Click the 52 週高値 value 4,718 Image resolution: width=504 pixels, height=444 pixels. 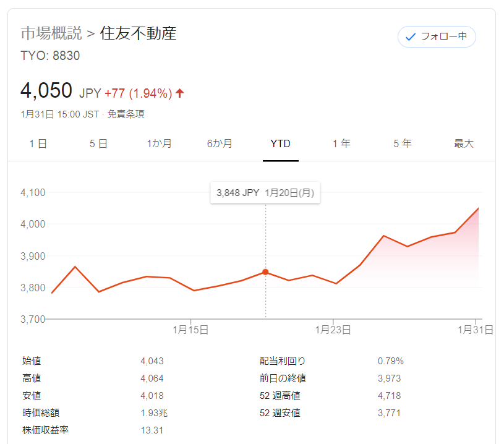pyautogui.click(x=389, y=396)
